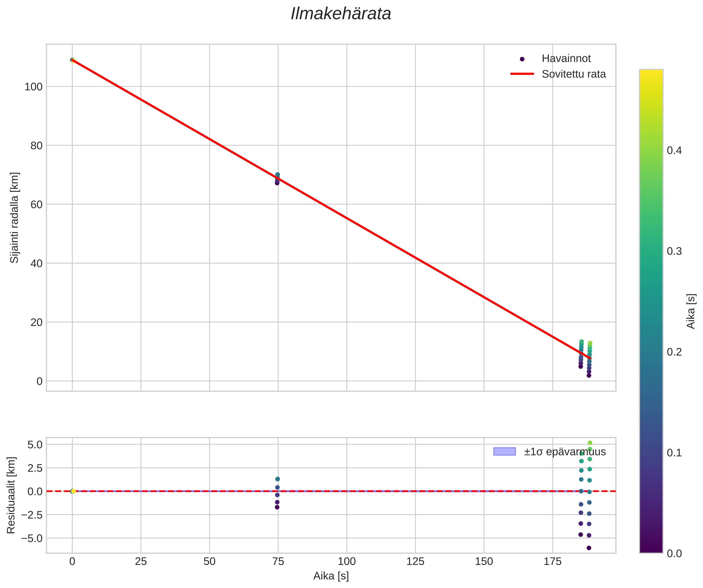Image resolution: width=703 pixels, height=588 pixels.
Task: Click the Sijainti radalla [km] axis label
Action: point(14,218)
